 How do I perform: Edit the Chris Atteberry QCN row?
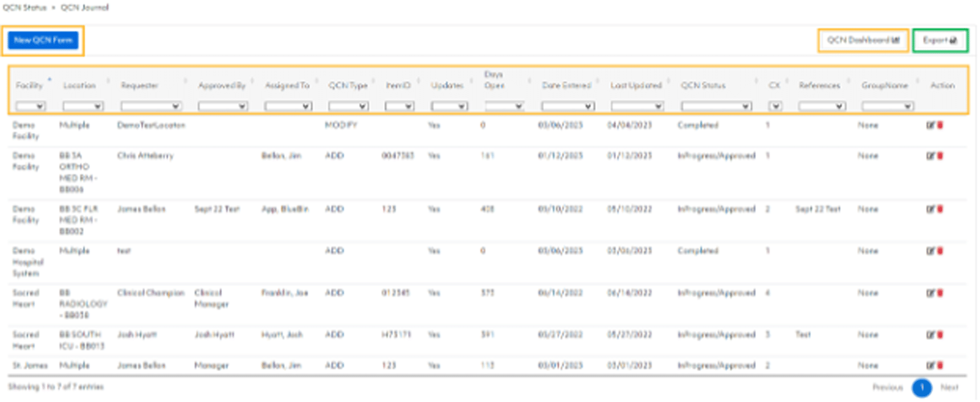(930, 156)
